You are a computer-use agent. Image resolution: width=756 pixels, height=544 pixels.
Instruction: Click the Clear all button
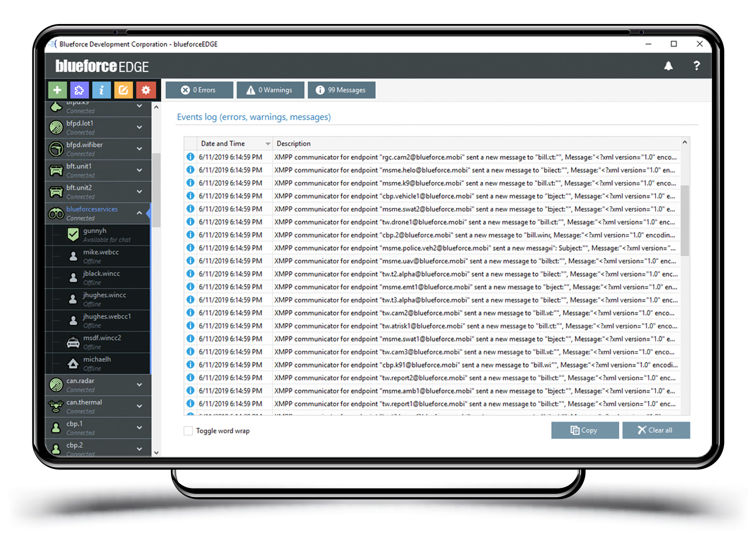point(656,430)
